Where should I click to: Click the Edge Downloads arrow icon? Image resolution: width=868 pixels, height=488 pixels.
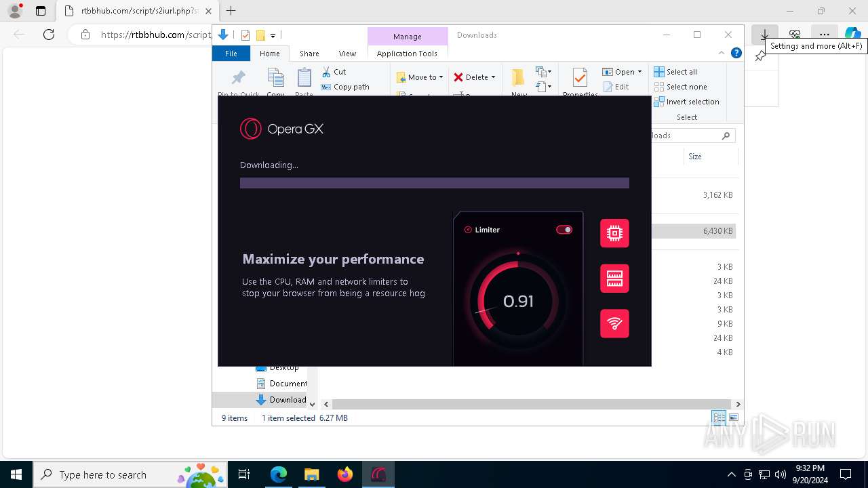click(765, 35)
